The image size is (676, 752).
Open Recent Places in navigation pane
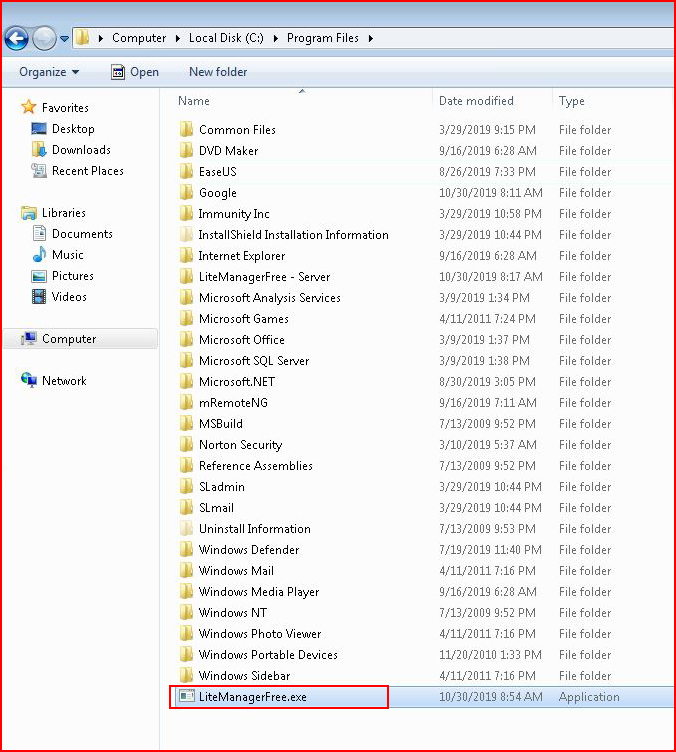[88, 171]
